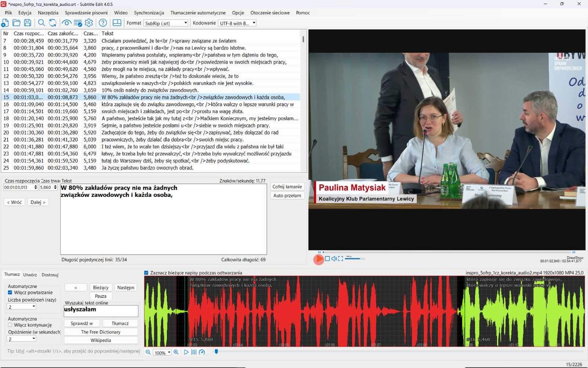Open the 'Tłumaczenie automatyczne' menu
The height and width of the screenshot is (368, 588).
point(198,13)
